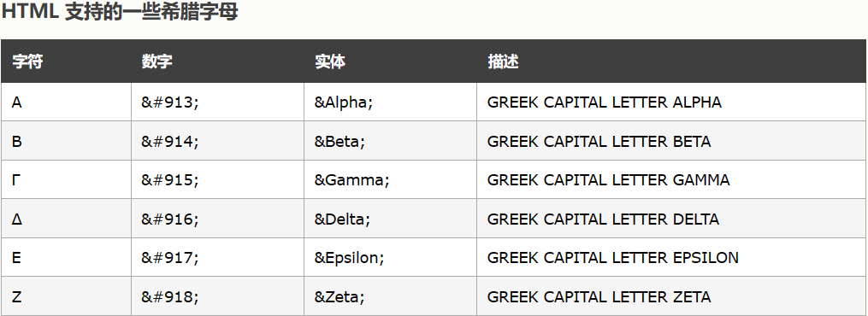Click the &Gamma; entity name
868x316 pixels.
tap(351, 180)
